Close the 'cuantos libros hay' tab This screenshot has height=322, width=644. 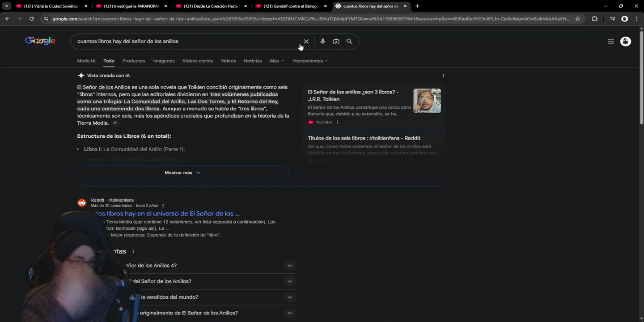405,6
